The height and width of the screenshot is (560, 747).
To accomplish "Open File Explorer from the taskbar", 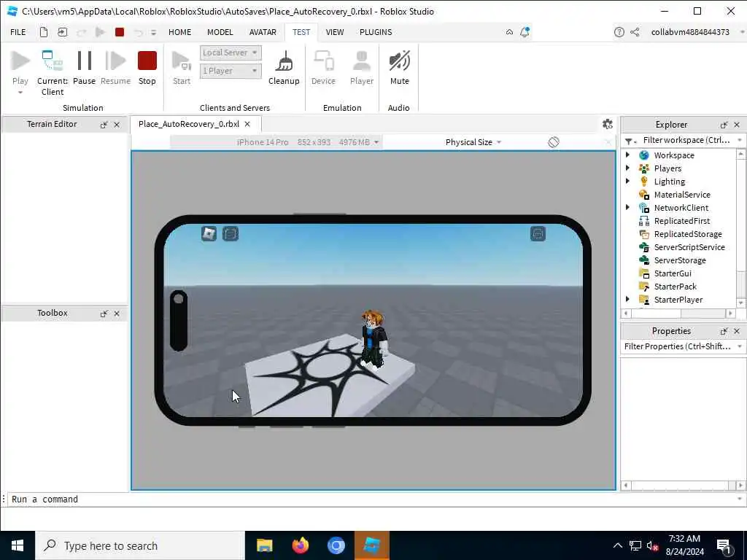I will [264, 545].
